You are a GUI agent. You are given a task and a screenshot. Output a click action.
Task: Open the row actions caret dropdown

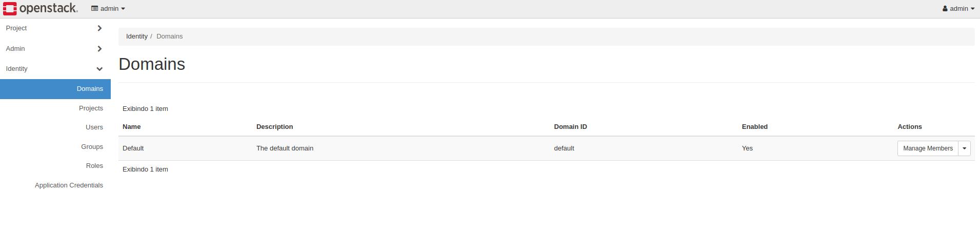[964, 148]
